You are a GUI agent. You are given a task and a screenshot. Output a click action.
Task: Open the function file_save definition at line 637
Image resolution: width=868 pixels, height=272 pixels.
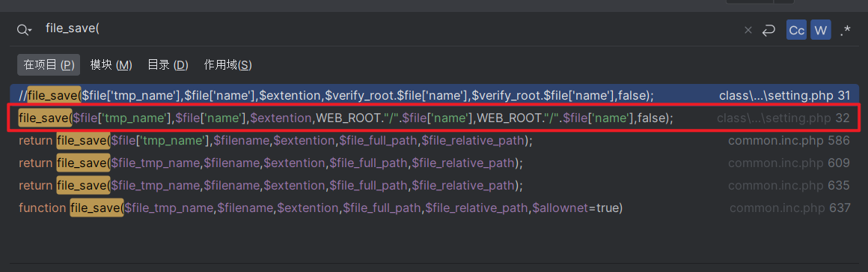(x=434, y=208)
